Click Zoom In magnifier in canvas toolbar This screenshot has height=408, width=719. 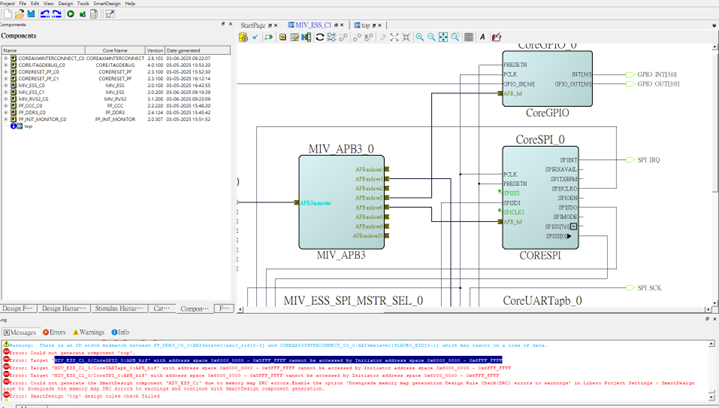(420, 37)
